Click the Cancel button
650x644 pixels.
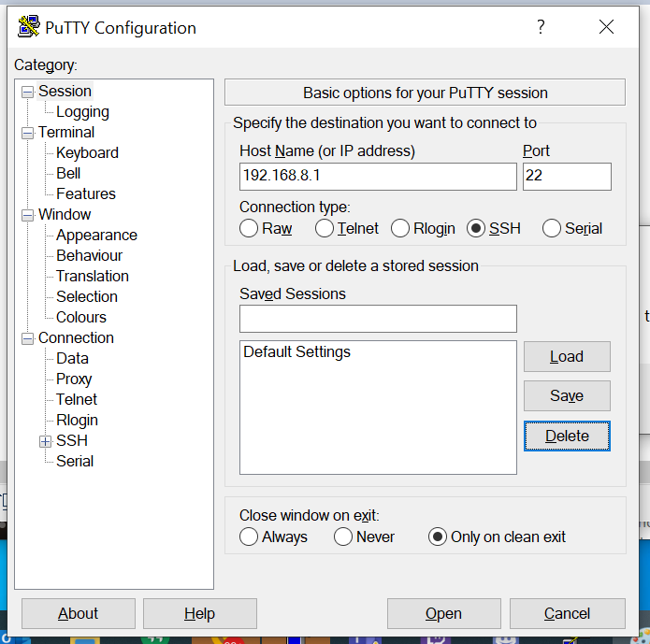(x=567, y=613)
